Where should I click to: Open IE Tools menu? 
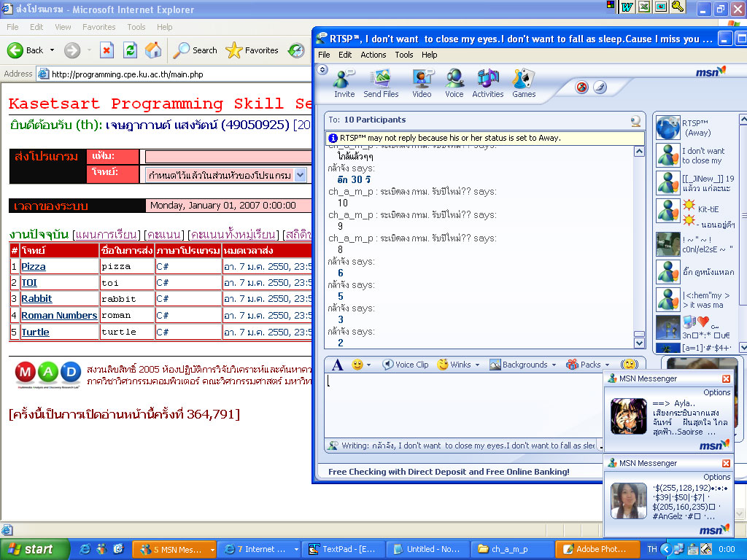tap(136, 27)
